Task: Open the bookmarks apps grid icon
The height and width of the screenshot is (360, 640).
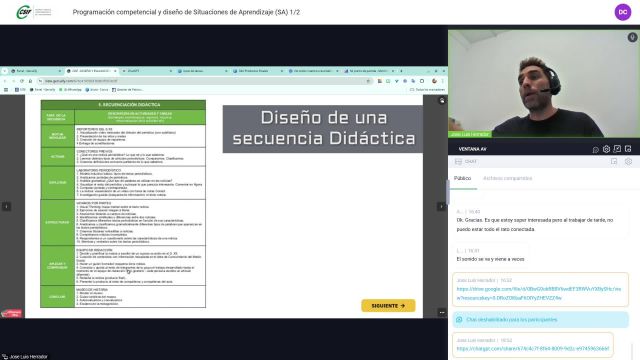Action: (x=6, y=89)
